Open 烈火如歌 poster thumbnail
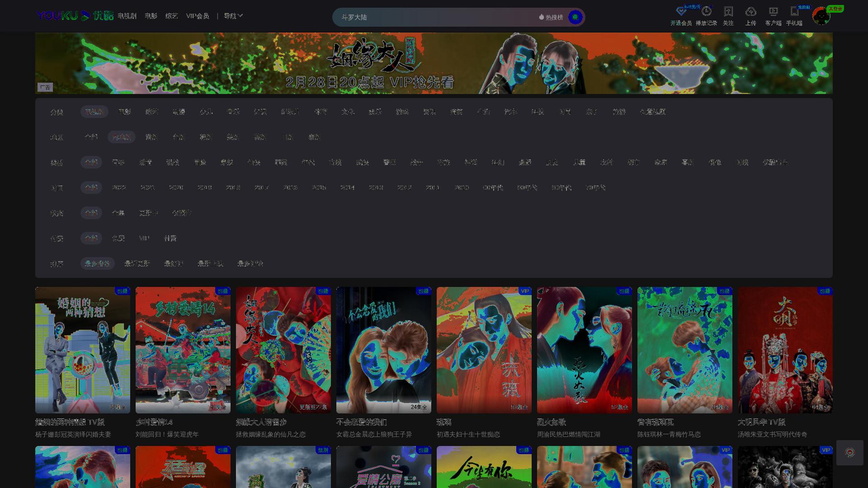 point(585,350)
